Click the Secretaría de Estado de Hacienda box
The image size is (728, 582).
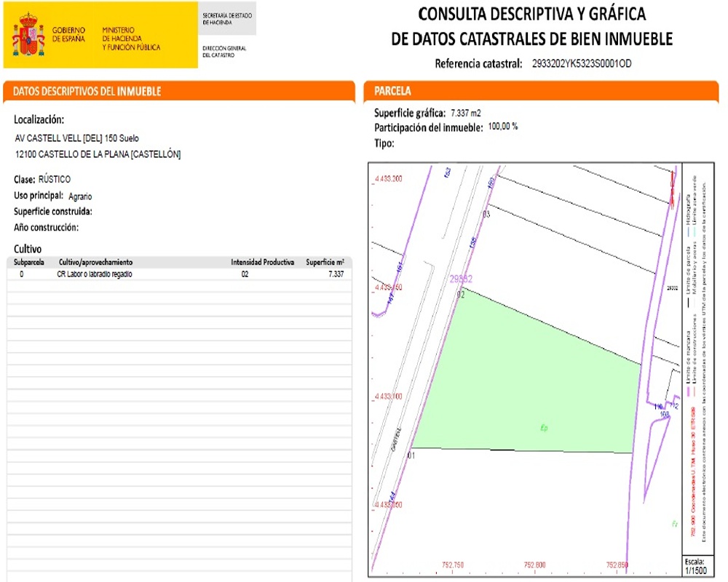[227, 18]
